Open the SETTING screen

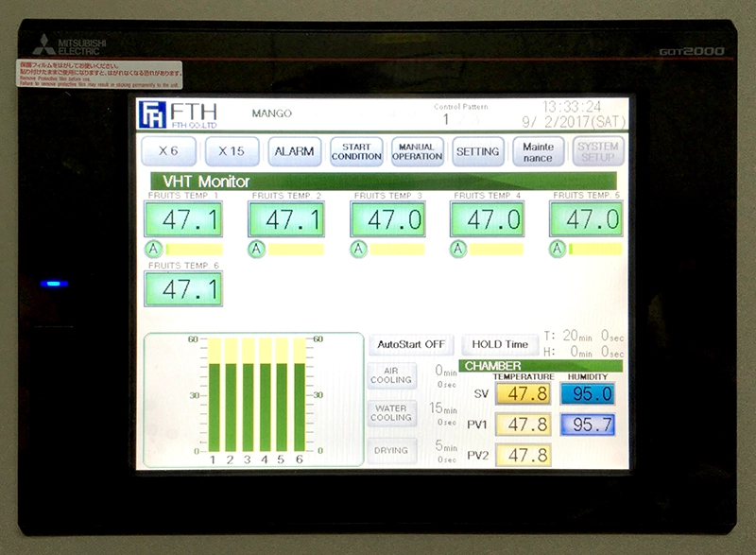(x=477, y=151)
